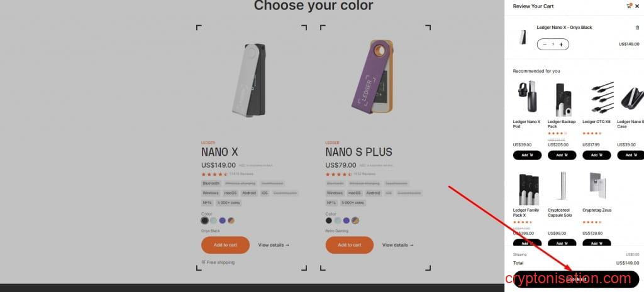Select black swatch for Nano S Plus
The height and width of the screenshot is (292, 644).
coord(328,220)
